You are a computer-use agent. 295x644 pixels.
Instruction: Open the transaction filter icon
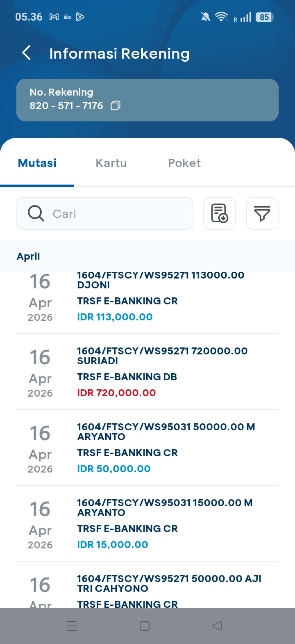pos(262,213)
